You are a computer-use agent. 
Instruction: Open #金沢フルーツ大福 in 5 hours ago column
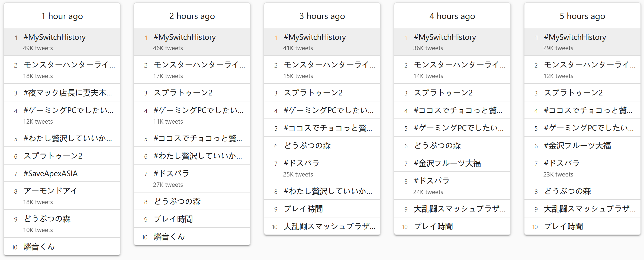point(577,146)
